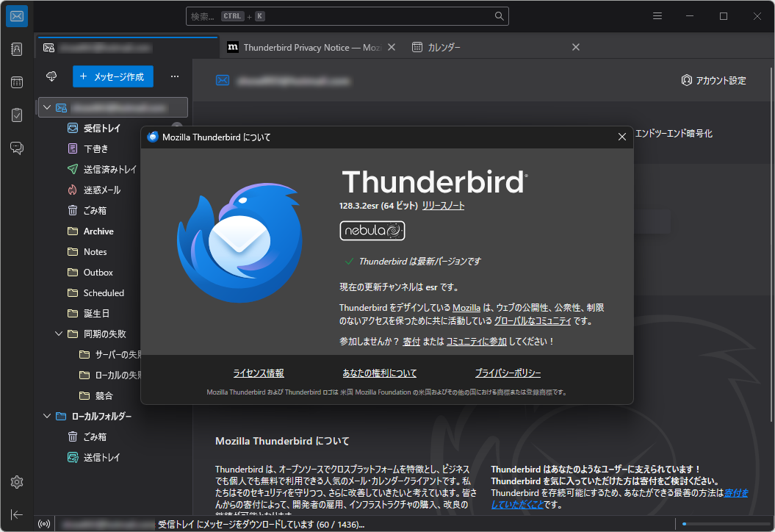Select the Mail space icon at the top
This screenshot has height=532, width=775.
coord(16,16)
